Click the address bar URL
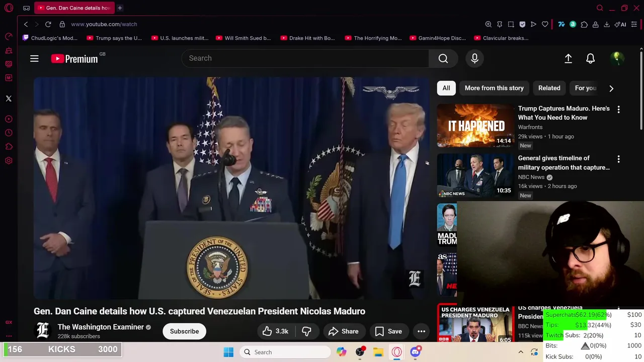 coord(104,24)
